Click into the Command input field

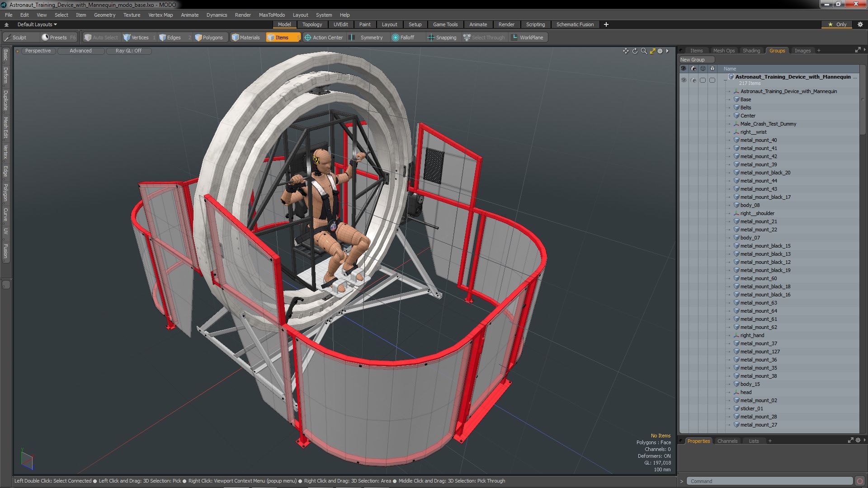(x=770, y=481)
